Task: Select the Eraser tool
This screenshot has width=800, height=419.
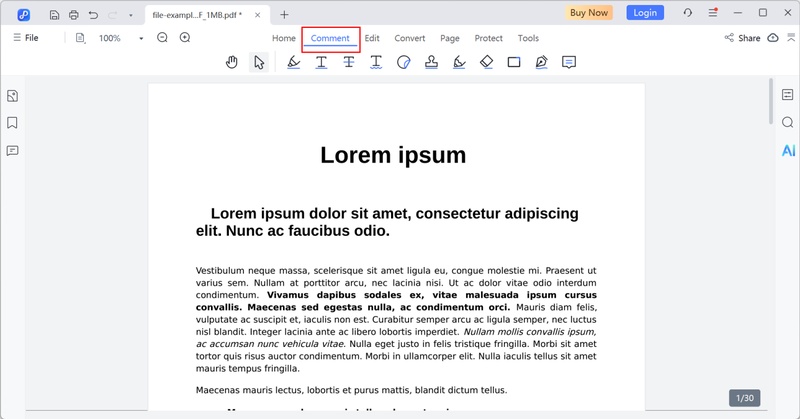Action: 486,62
